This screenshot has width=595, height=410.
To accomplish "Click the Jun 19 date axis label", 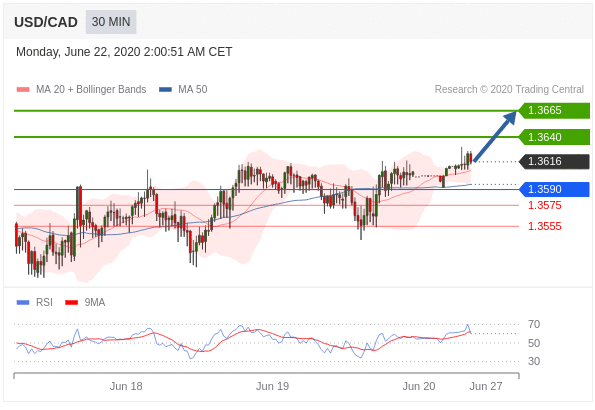I will (272, 386).
